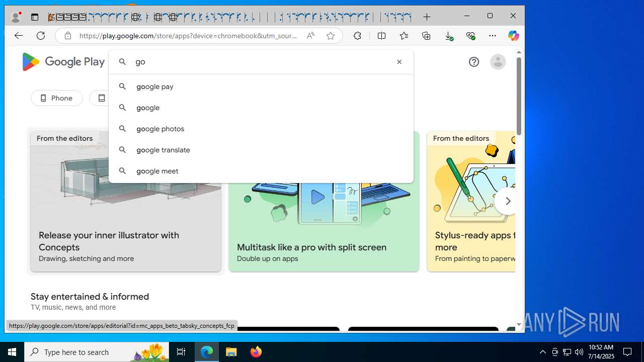Switch to Microsoft Edge on taskbar

(x=207, y=352)
